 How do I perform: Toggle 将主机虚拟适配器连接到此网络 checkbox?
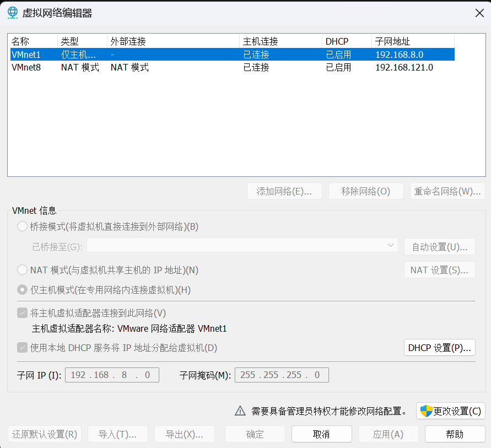(x=22, y=313)
